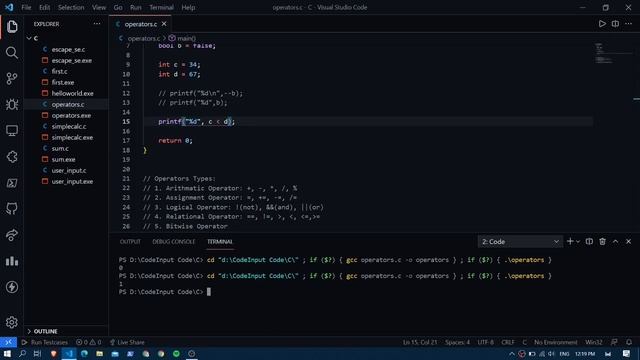This screenshot has width=640, height=360.
Task: Open the launch profile dropdown beside new terminal
Action: tap(578, 242)
